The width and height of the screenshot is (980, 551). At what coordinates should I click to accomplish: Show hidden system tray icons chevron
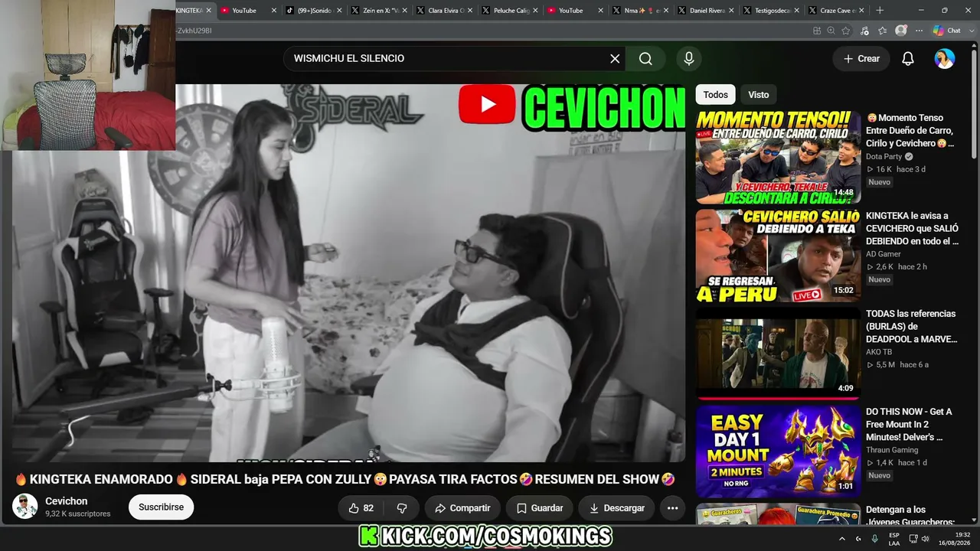point(842,539)
